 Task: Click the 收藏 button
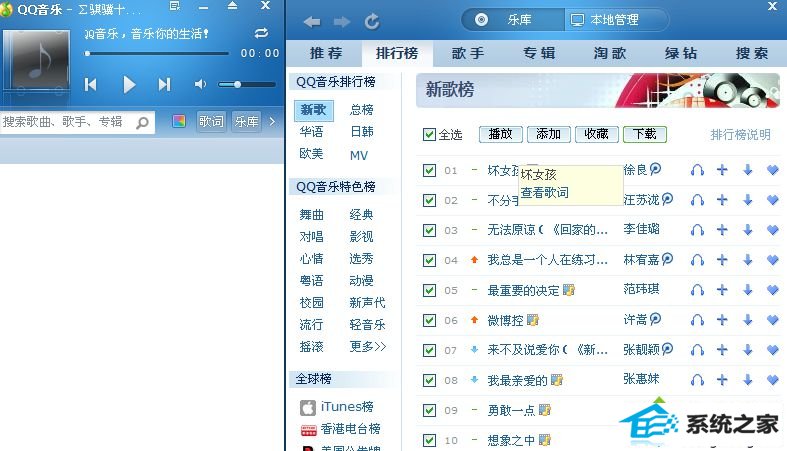coord(596,134)
